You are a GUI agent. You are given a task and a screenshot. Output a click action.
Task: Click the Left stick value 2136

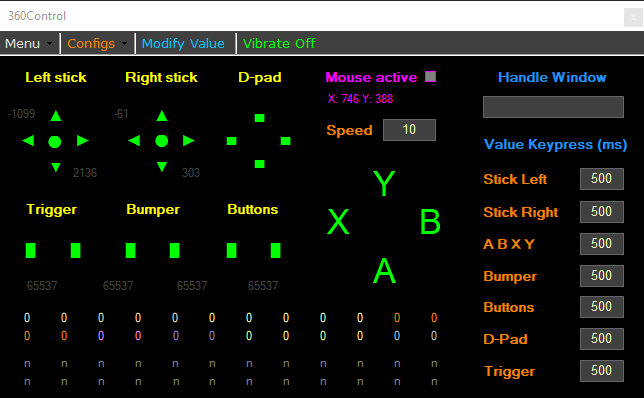click(85, 173)
